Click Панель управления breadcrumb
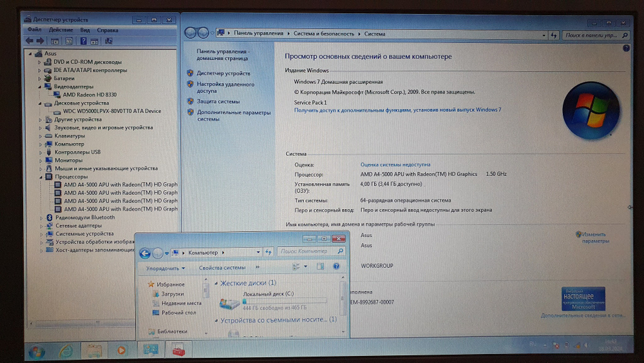The height and width of the screenshot is (363, 644). pyautogui.click(x=259, y=34)
